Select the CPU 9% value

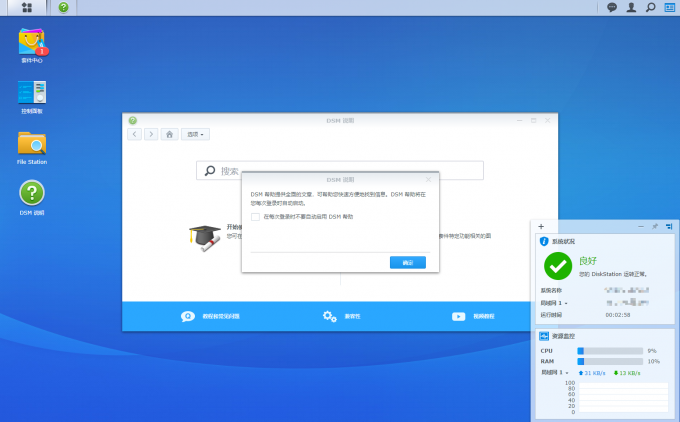(x=652, y=350)
